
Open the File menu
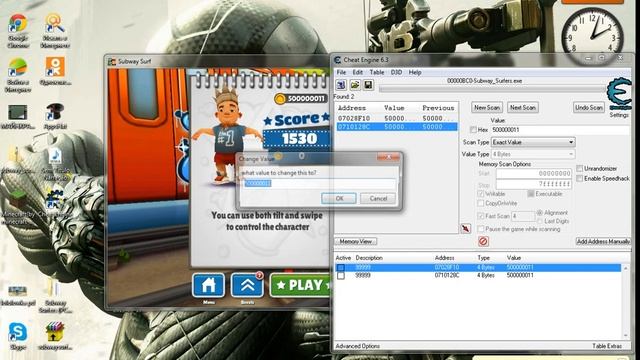pos(341,72)
